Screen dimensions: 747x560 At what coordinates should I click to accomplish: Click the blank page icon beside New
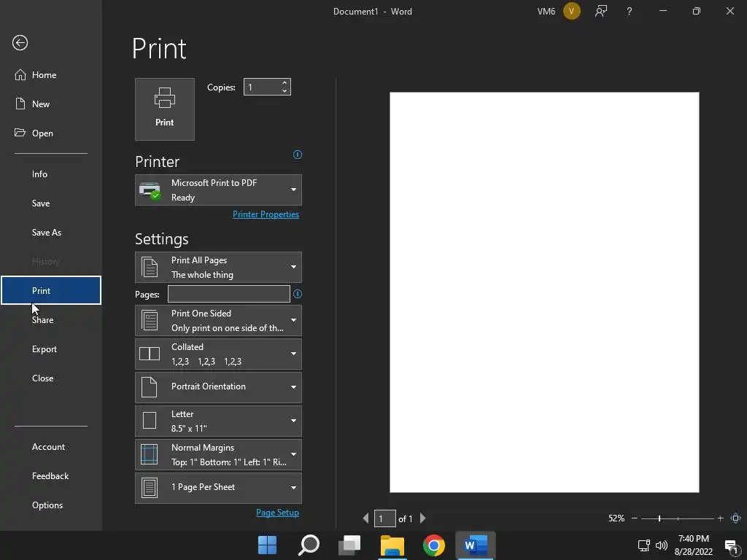click(20, 104)
